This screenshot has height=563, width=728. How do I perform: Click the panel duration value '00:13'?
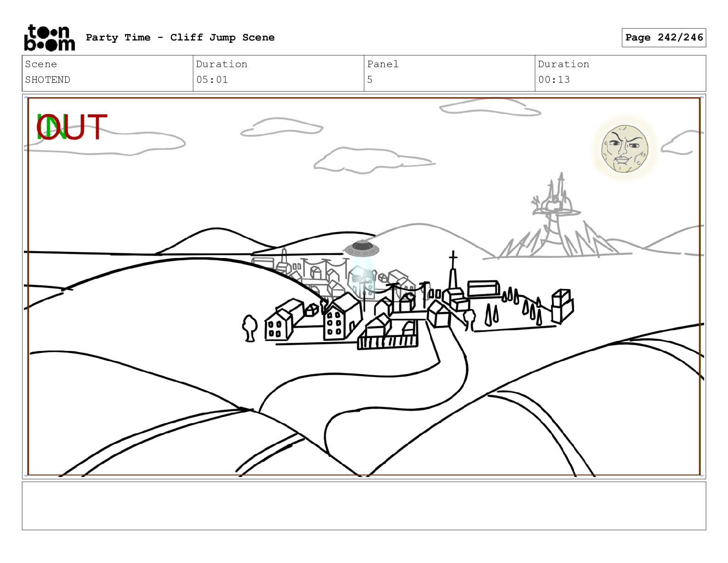pos(554,80)
